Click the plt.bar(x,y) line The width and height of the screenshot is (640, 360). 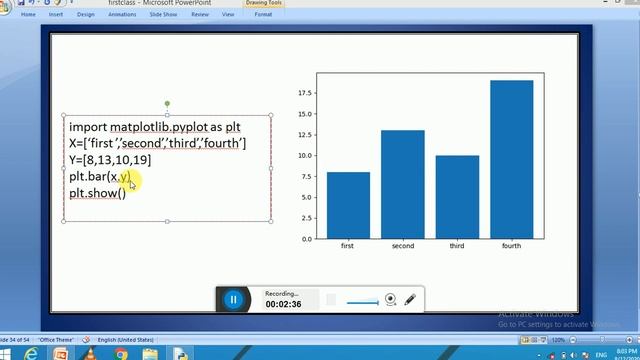pyautogui.click(x=100, y=176)
